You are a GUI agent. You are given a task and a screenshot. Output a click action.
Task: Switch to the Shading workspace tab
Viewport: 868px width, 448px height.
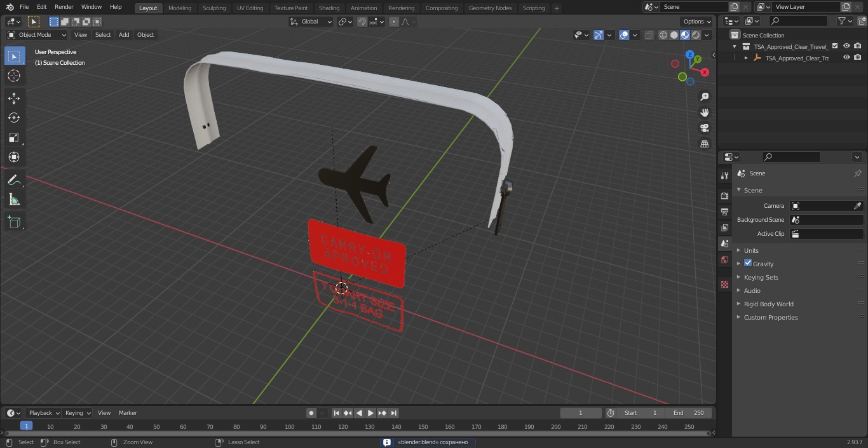point(329,8)
